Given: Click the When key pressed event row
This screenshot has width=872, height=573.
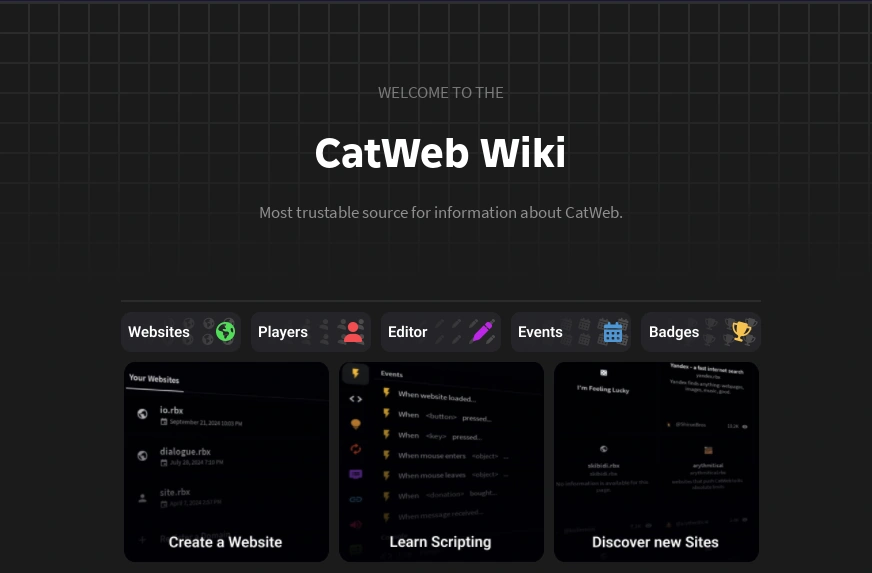Looking at the screenshot, I should [432, 436].
